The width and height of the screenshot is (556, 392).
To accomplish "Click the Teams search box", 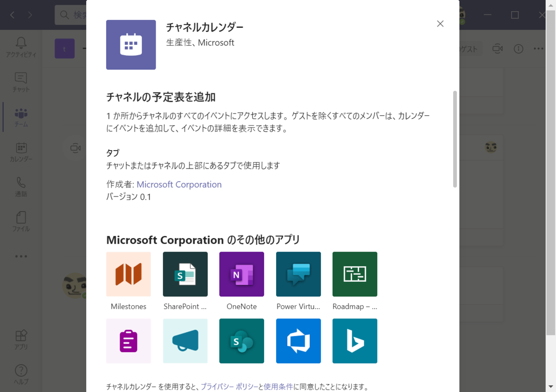I will pyautogui.click(x=70, y=15).
